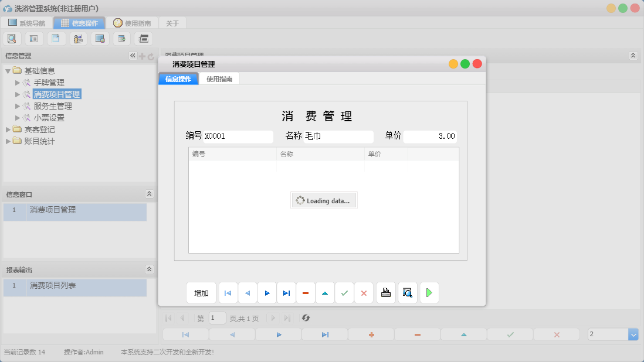Click the 增加 button in the dialog
Image resolution: width=644 pixels, height=362 pixels.
click(201, 292)
